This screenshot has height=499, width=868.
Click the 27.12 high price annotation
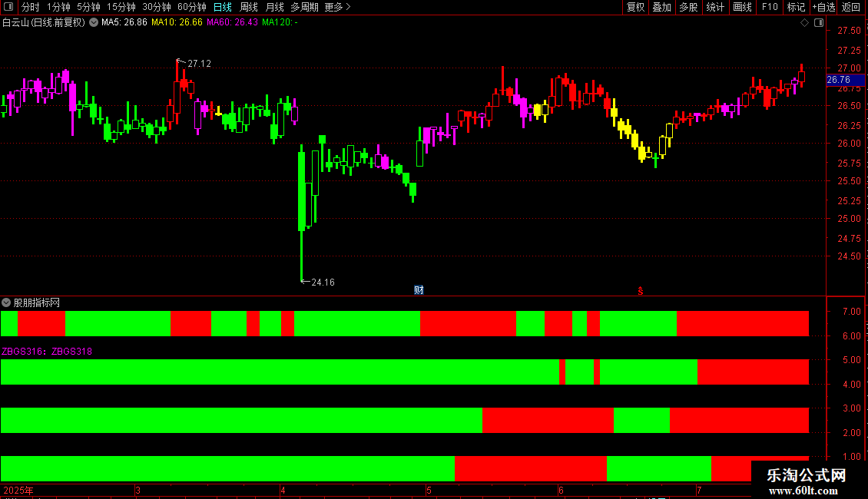(199, 64)
